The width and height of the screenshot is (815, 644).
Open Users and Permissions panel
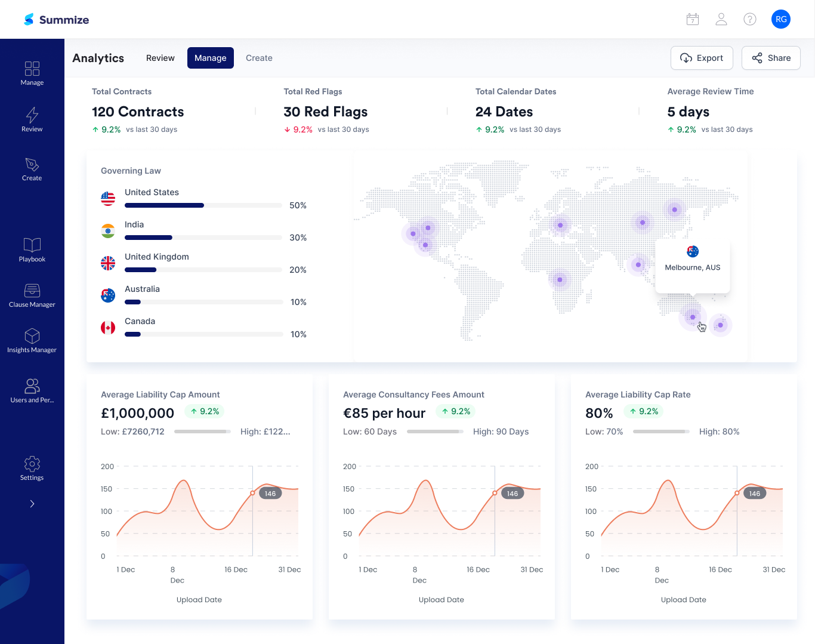point(32,386)
